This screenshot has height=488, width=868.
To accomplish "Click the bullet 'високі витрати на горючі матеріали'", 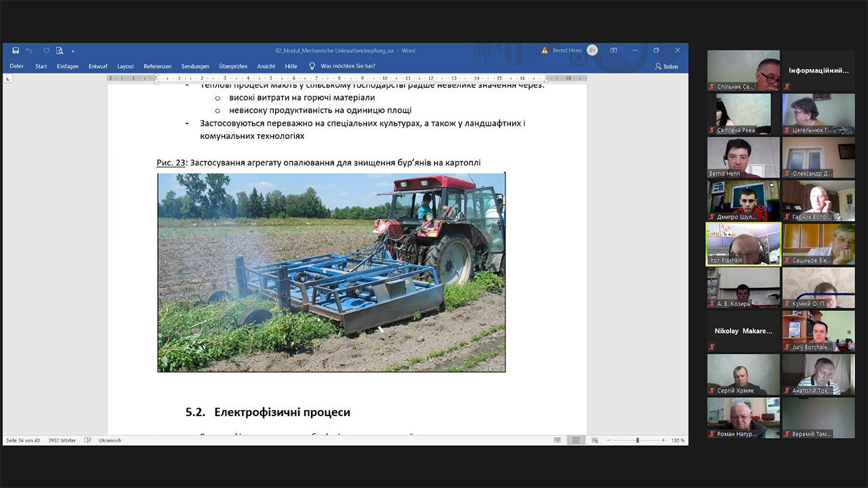I will click(302, 98).
